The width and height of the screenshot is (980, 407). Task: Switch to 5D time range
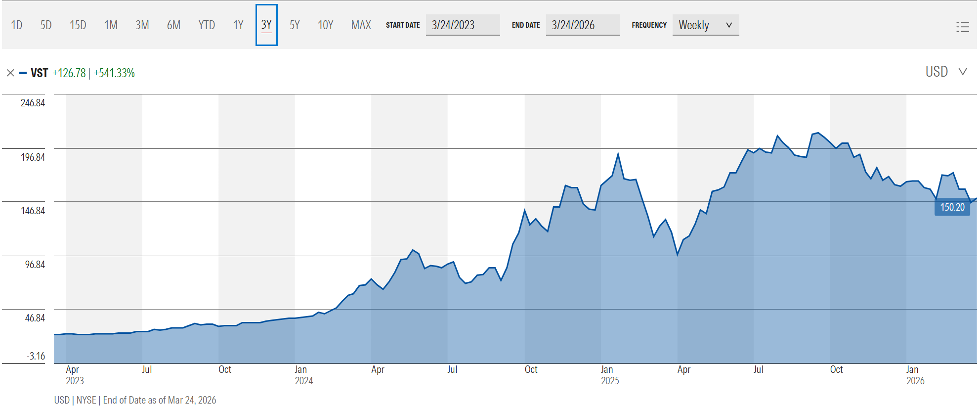pos(46,25)
